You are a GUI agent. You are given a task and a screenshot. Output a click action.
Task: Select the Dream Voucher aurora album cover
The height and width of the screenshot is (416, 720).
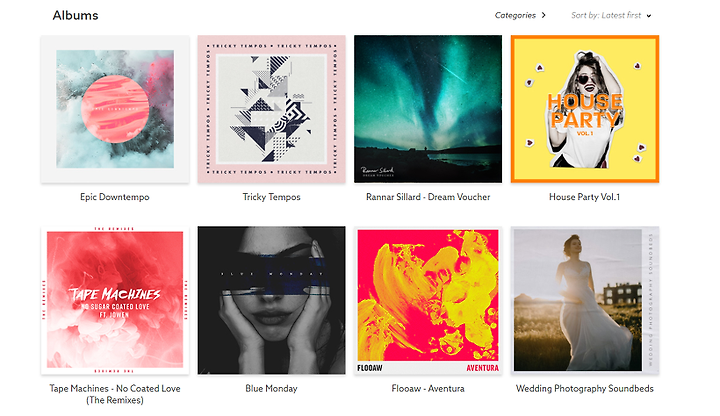point(428,109)
